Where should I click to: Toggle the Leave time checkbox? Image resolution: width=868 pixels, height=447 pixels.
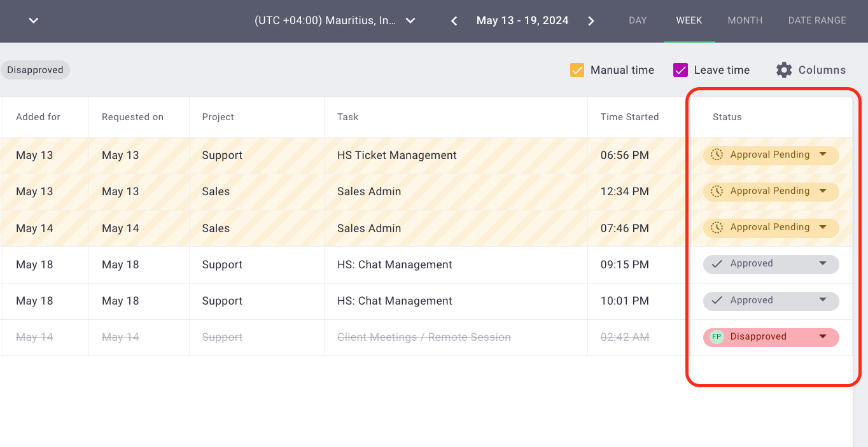tap(680, 70)
